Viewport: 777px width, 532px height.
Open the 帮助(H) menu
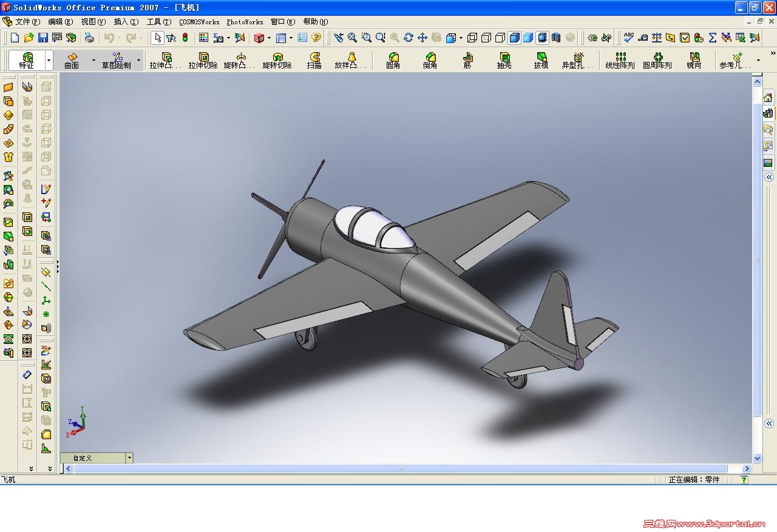pyautogui.click(x=316, y=22)
